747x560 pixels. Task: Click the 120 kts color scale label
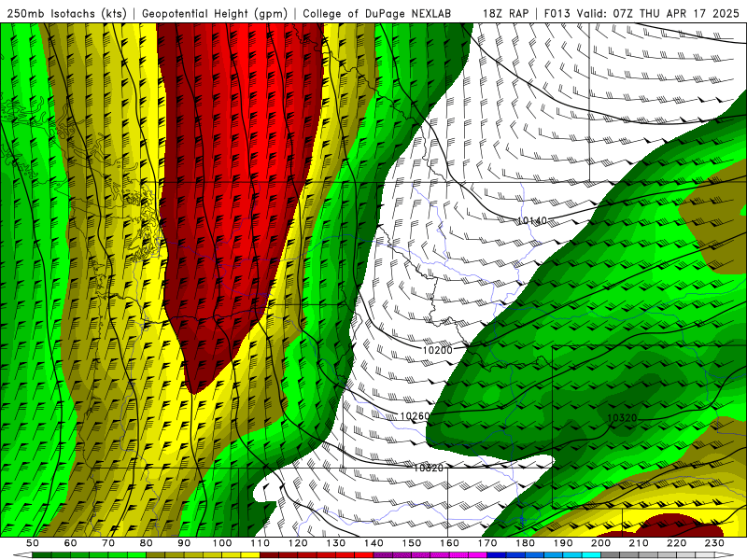[x=298, y=543]
